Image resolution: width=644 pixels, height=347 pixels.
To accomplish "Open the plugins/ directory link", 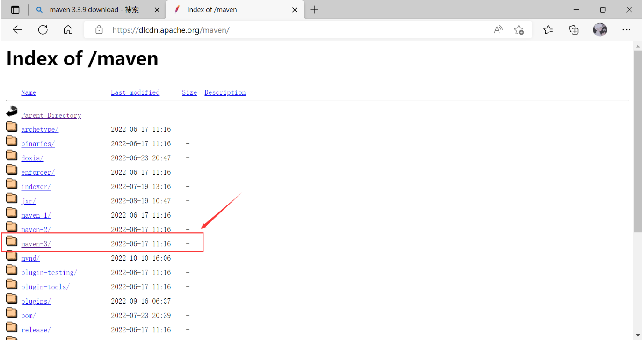I will [36, 301].
